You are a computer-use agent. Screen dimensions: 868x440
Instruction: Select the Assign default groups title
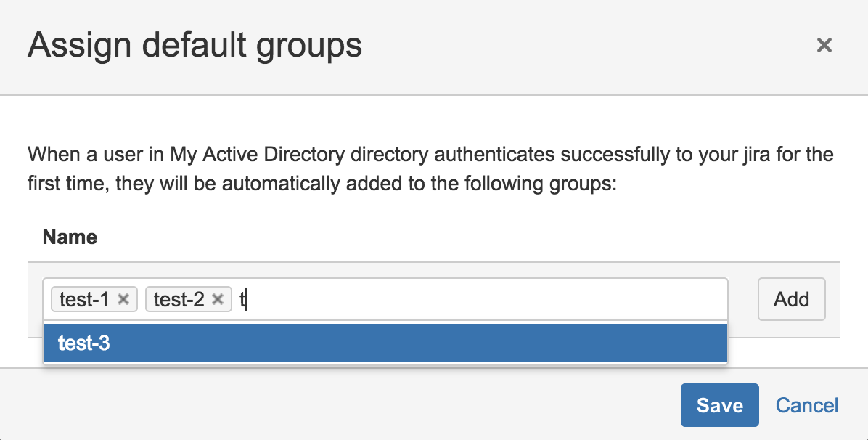194,45
